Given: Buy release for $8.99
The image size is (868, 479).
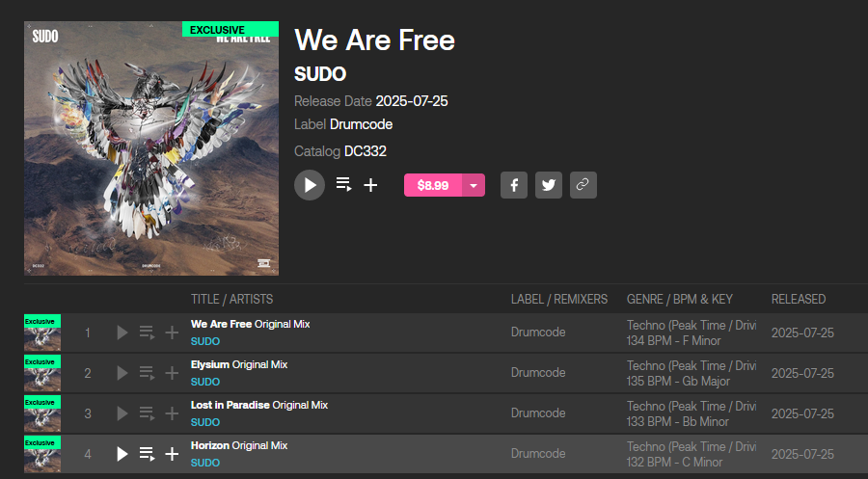Looking at the screenshot, I should [433, 185].
